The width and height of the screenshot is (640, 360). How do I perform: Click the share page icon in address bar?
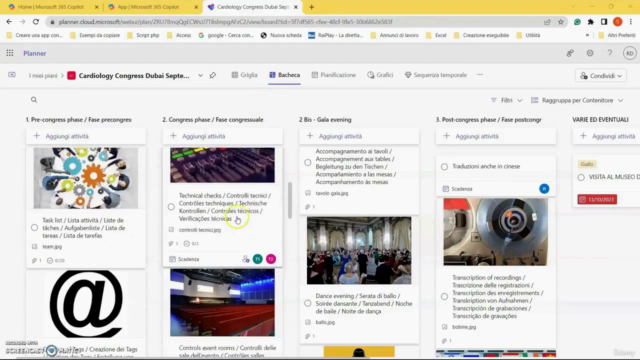(x=547, y=22)
